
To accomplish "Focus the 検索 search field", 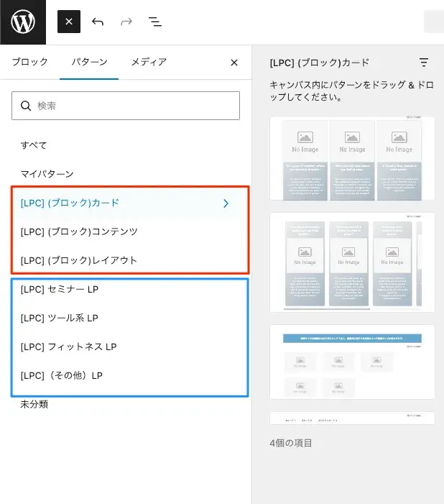I will [x=133, y=106].
